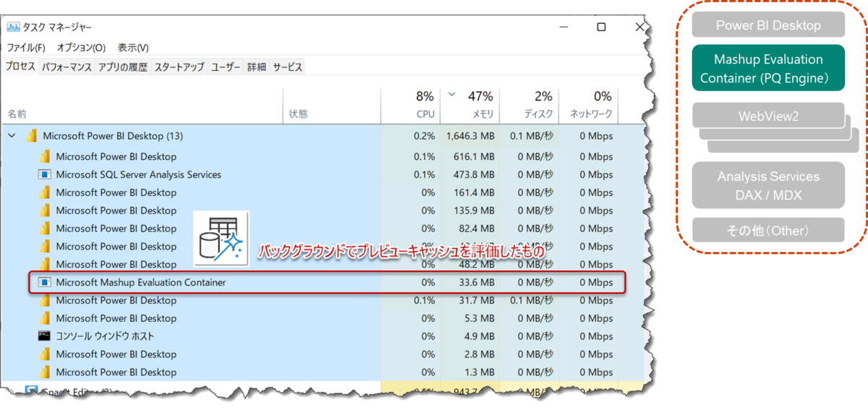The height and width of the screenshot is (411, 868).
Task: Click the WebView2 diagram box
Action: [768, 116]
